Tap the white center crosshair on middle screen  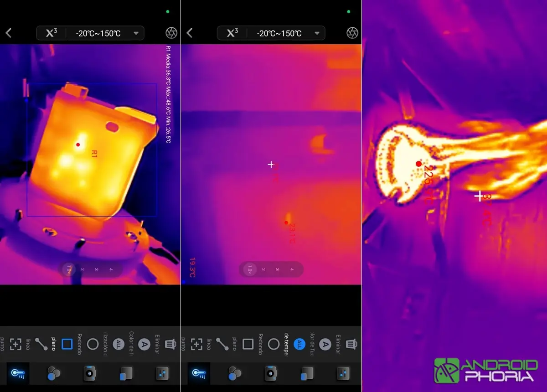pyautogui.click(x=271, y=164)
